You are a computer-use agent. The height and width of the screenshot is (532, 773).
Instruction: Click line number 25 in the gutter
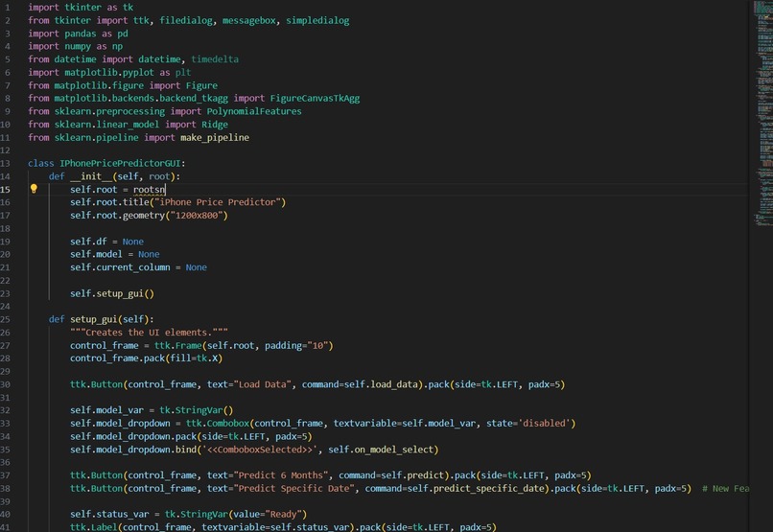pyautogui.click(x=5, y=319)
